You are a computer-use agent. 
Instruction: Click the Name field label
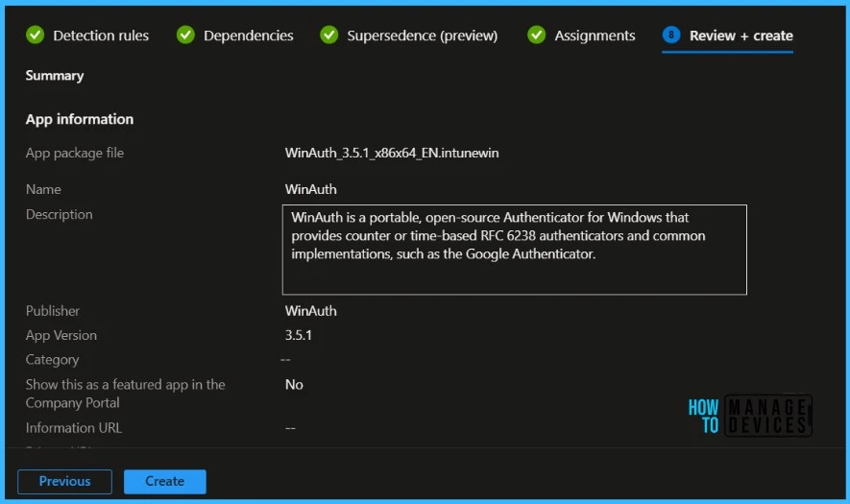coord(43,189)
